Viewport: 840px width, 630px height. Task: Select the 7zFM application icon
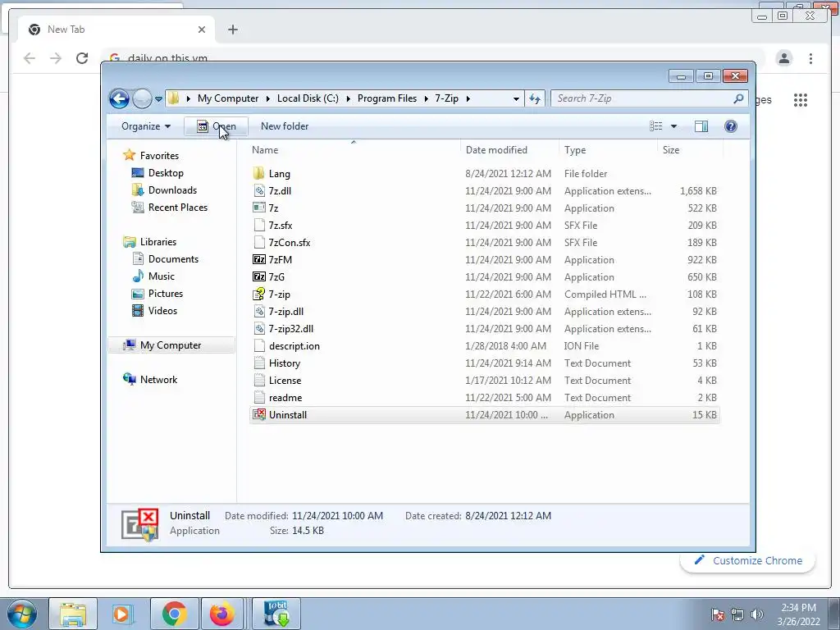259,260
